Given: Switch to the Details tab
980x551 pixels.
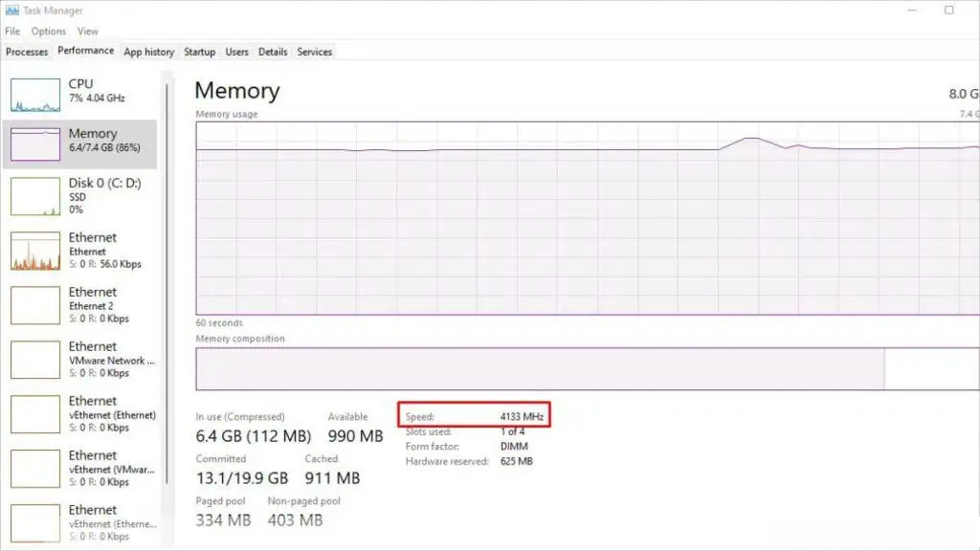Looking at the screenshot, I should tap(273, 52).
